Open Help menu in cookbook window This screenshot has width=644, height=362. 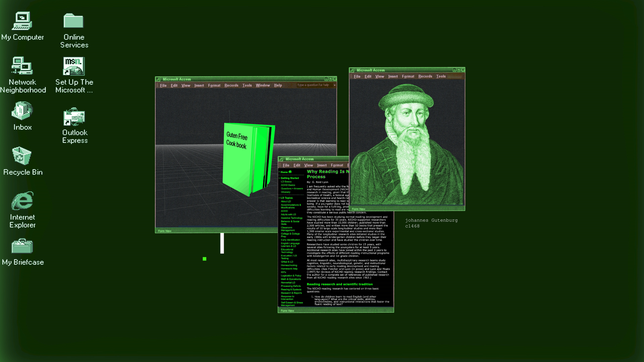(278, 85)
